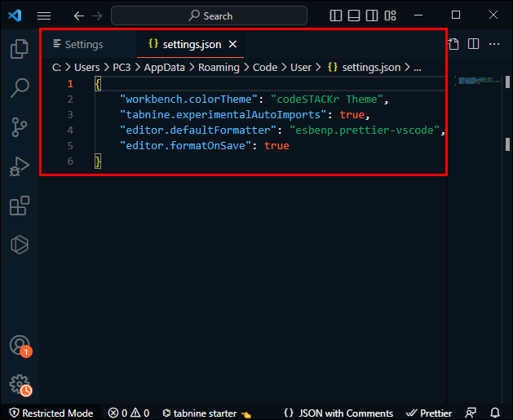Split the editor to the right
Screen dimensions: 513x420
coord(473,44)
